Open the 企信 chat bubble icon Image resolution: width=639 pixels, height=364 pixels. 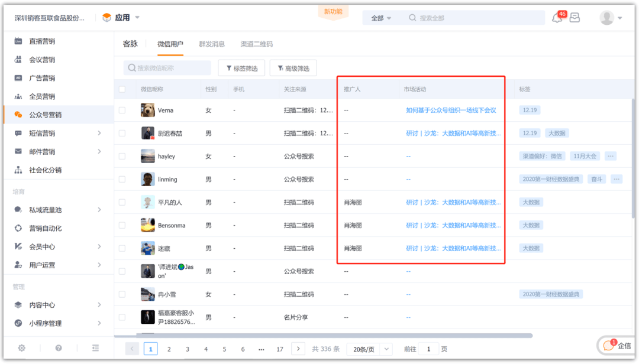pos(608,345)
